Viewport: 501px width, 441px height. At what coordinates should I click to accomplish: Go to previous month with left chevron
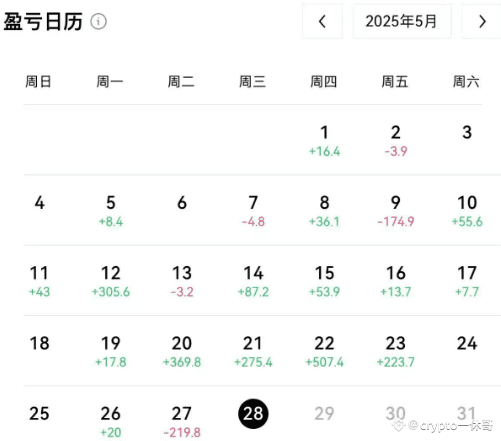click(322, 22)
